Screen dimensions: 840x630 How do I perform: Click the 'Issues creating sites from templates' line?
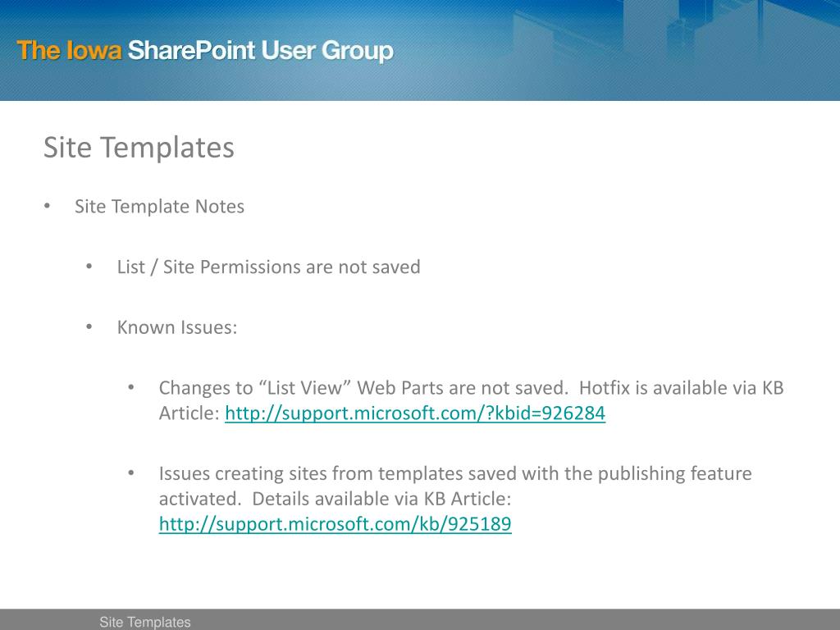pyautogui.click(x=455, y=473)
